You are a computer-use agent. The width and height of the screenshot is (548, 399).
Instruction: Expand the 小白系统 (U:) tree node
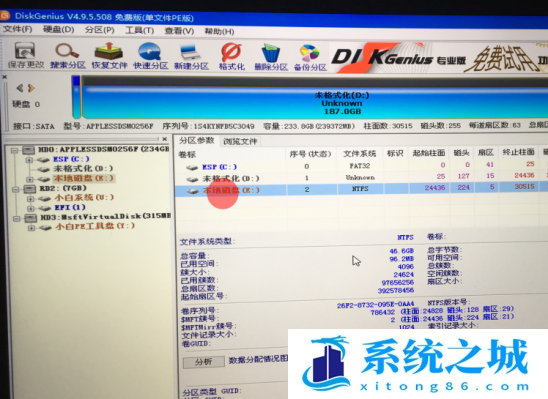click(x=31, y=199)
